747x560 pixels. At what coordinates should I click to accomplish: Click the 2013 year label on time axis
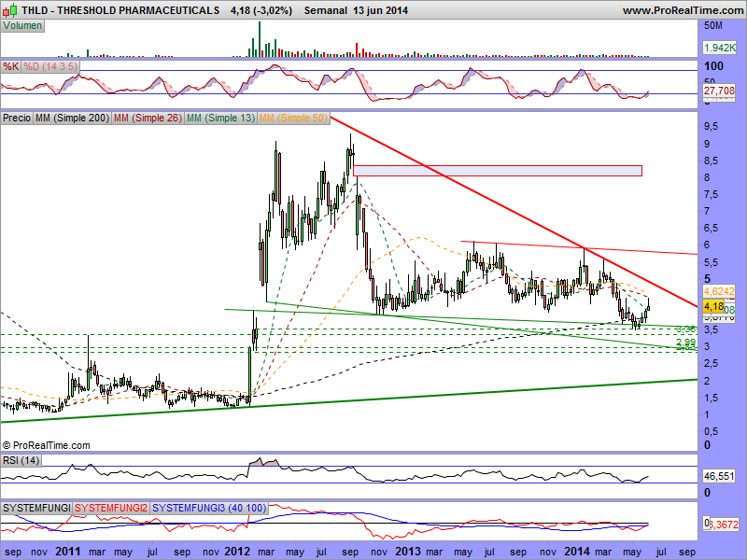coord(408,552)
